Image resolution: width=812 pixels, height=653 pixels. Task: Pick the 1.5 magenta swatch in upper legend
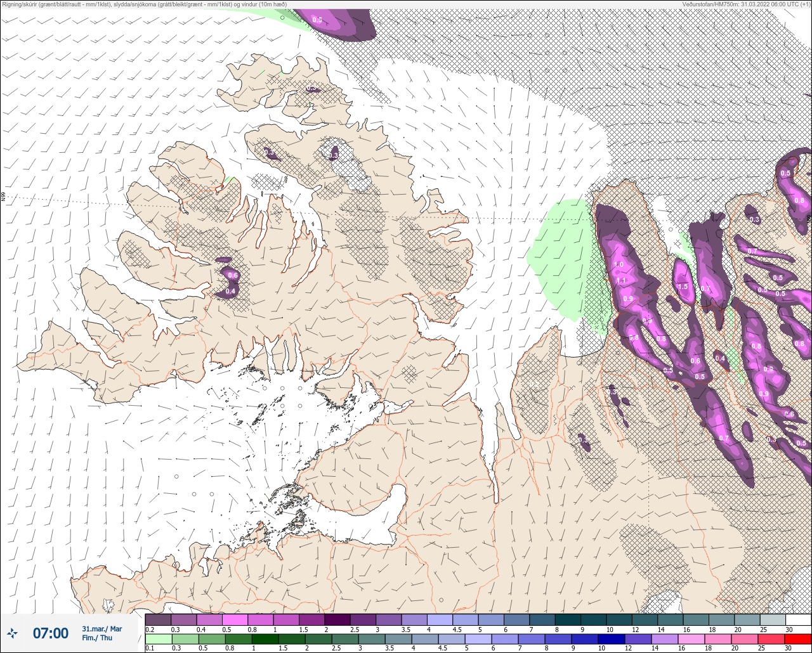click(311, 619)
